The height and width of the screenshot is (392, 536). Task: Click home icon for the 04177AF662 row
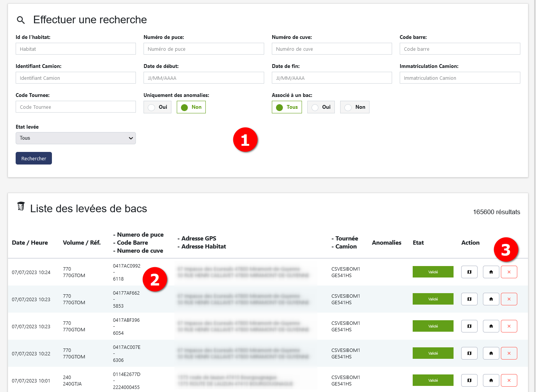point(491,299)
